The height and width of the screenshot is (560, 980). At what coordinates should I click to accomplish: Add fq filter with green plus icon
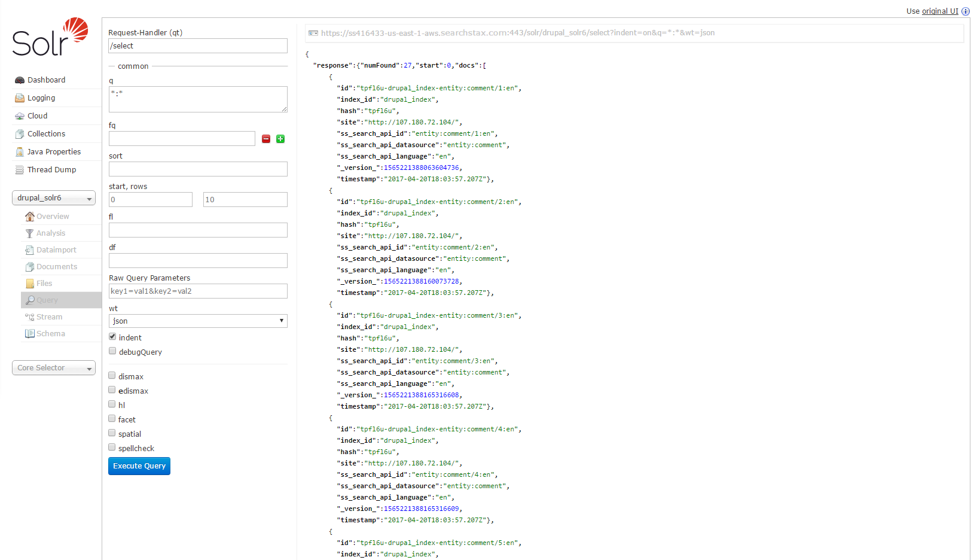[280, 139]
